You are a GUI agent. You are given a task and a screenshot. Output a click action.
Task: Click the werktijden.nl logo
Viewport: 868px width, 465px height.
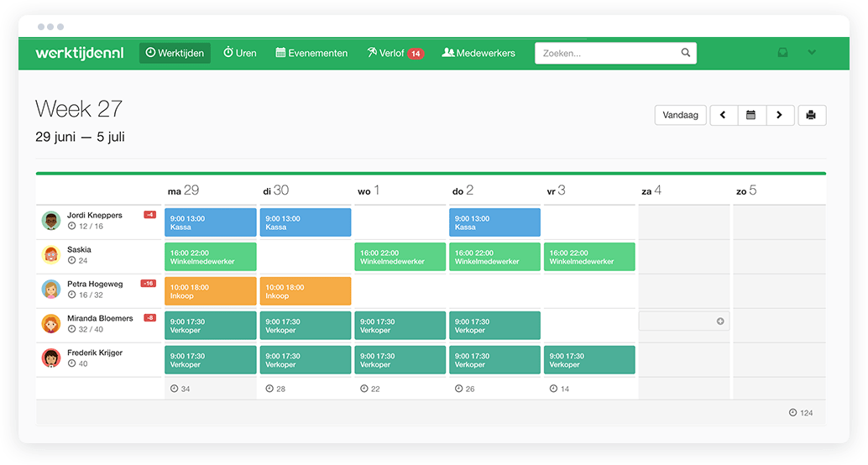coord(80,53)
